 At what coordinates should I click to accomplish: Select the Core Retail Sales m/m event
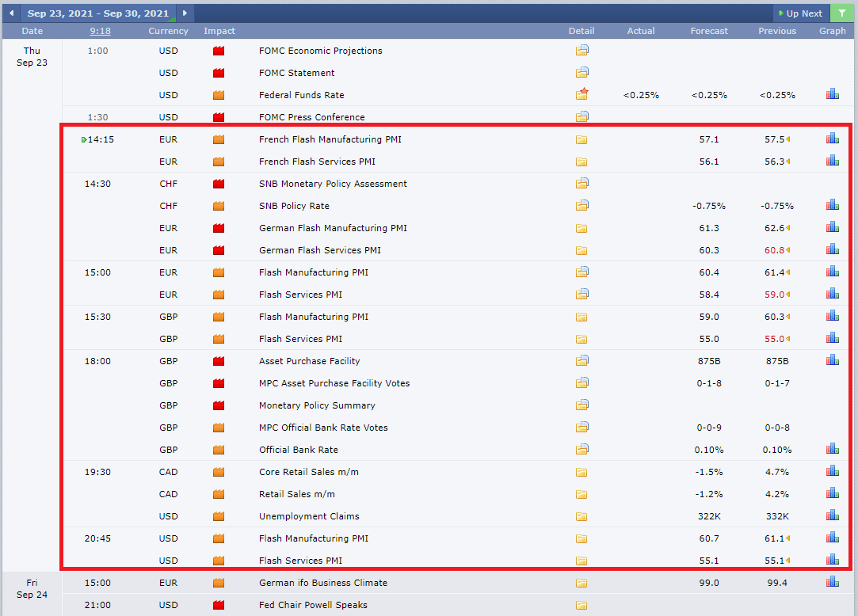(309, 472)
